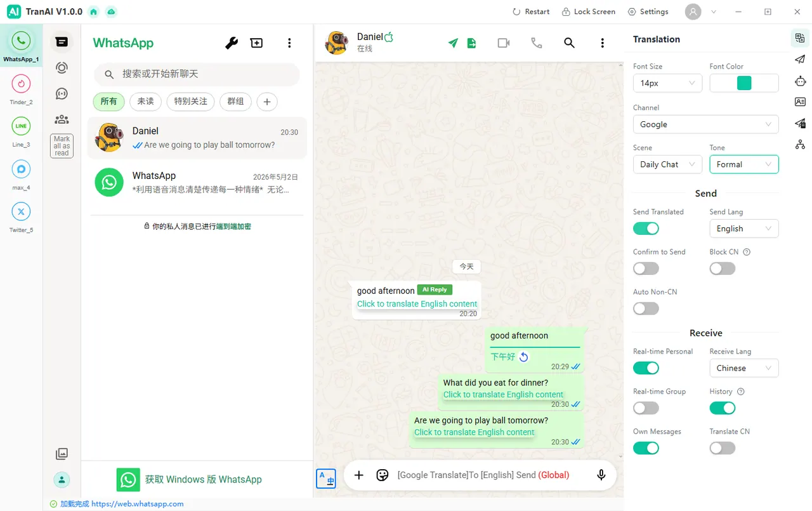Open the emoji picker in message bar

pyautogui.click(x=382, y=475)
